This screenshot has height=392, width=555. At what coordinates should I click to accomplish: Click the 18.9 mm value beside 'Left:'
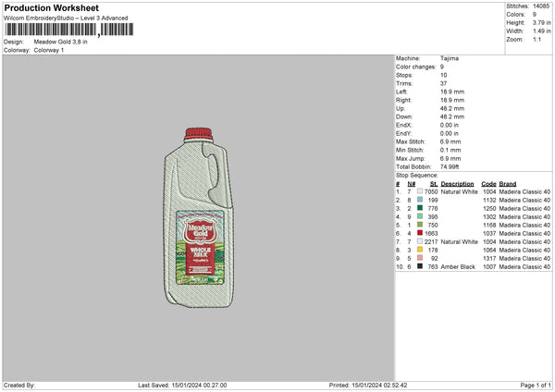coord(452,92)
